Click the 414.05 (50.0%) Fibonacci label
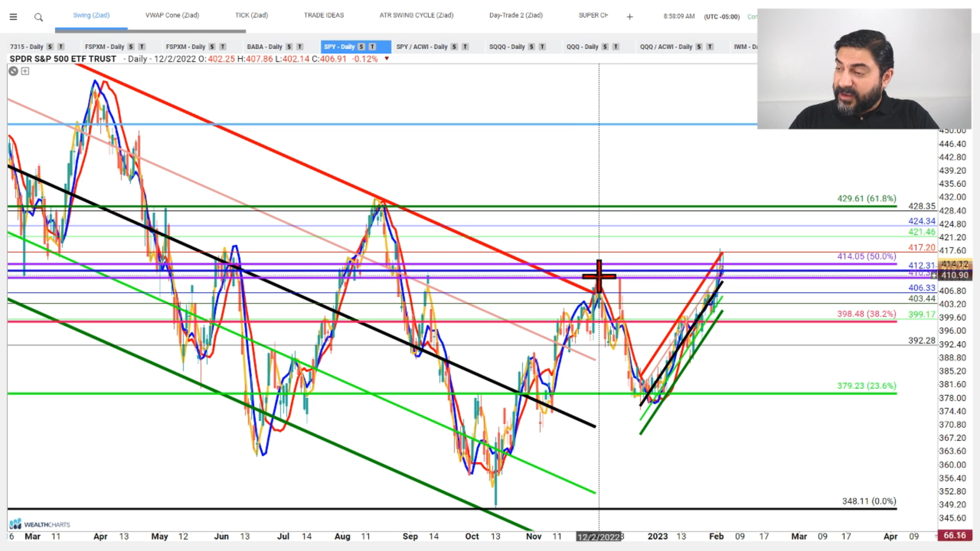This screenshot has height=551, width=980. pos(867,256)
